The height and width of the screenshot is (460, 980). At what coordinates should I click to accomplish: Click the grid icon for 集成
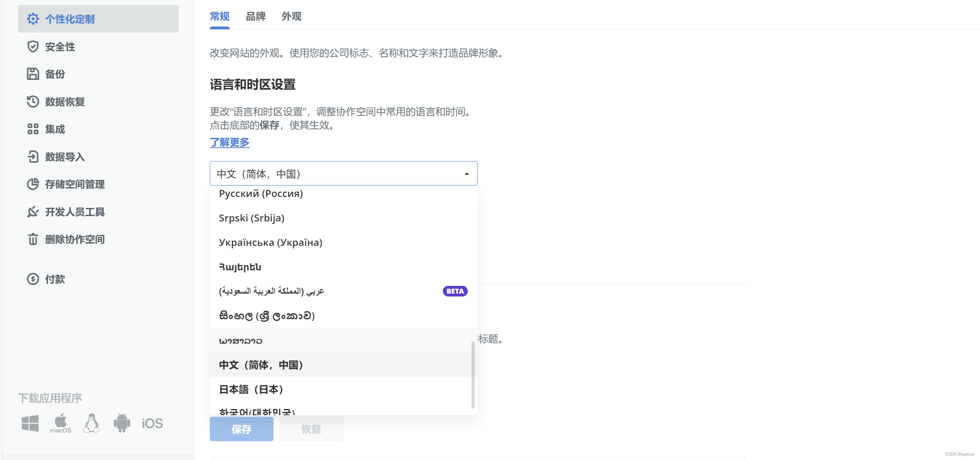pos(33,129)
